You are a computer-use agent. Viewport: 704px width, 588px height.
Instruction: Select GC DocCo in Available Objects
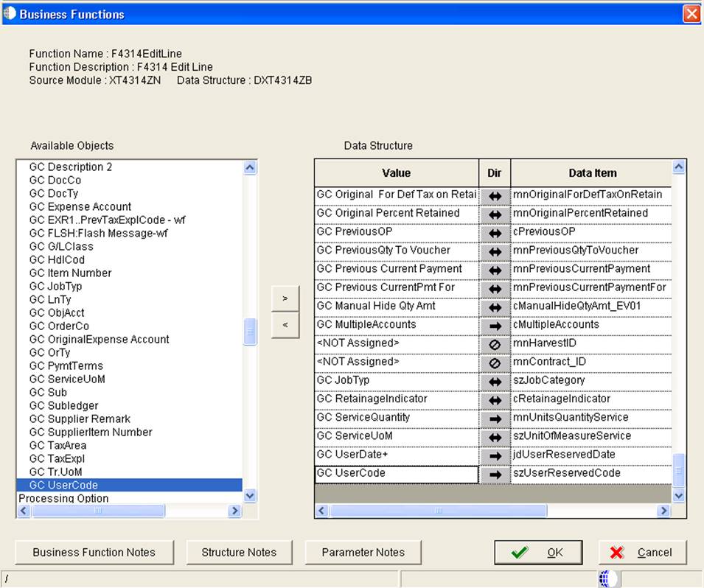55,181
